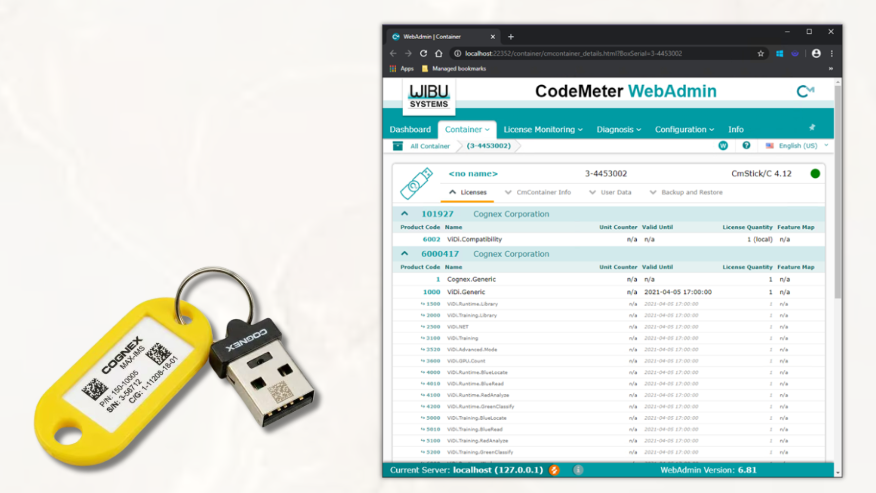Expand the User Data section
The image size is (876, 493).
610,192
